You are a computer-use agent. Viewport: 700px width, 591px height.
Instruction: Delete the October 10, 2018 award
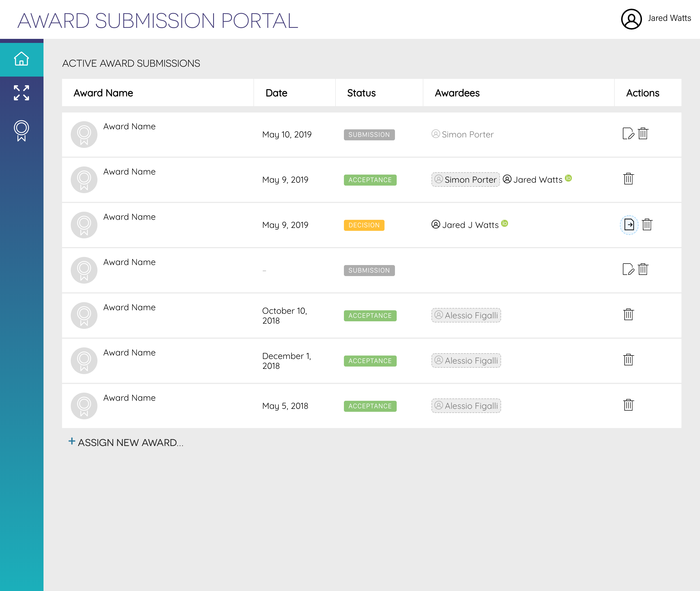click(628, 315)
